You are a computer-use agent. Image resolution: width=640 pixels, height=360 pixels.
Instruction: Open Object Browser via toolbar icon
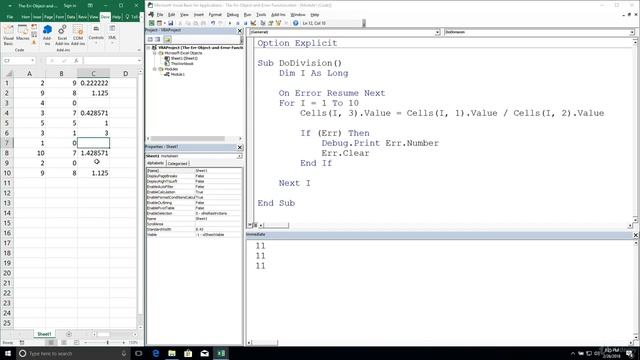[x=278, y=23]
